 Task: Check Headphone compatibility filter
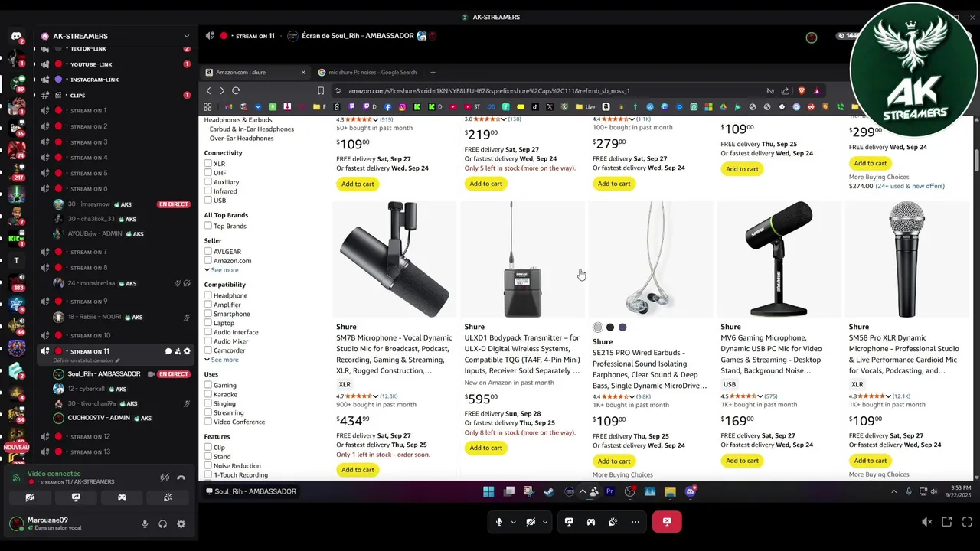pos(208,295)
